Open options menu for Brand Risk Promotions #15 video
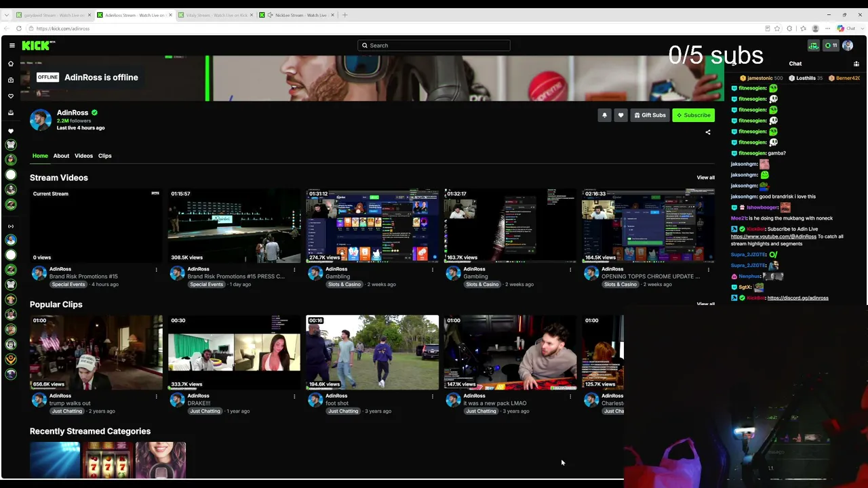Screen dimensions: 868x488 tap(156, 270)
